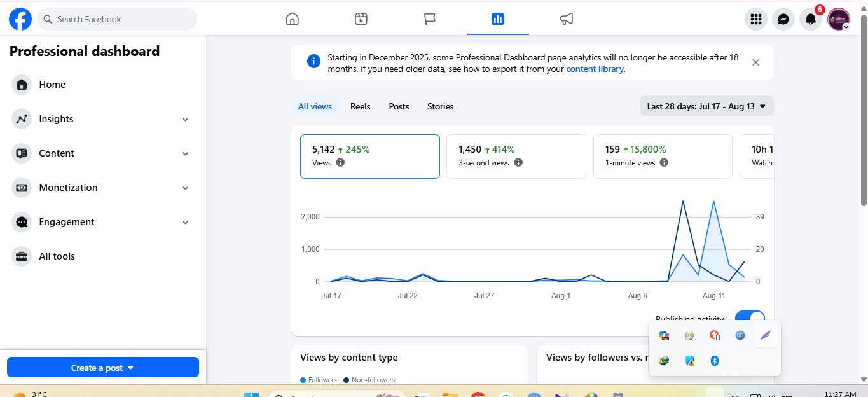868x397 pixels.
Task: Click the Facebook logo
Action: pos(20,19)
